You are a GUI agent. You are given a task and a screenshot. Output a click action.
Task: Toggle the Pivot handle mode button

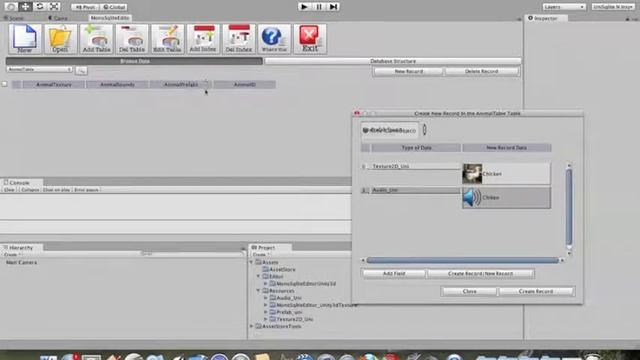(x=85, y=7)
